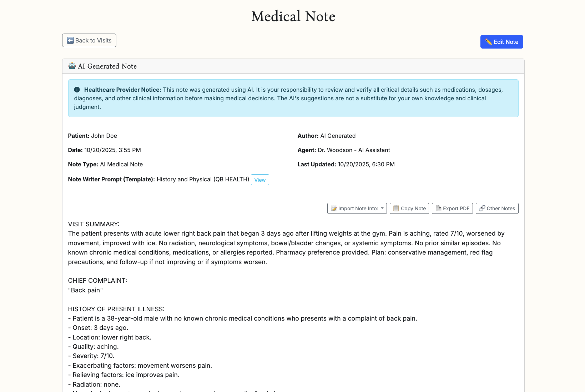Image resolution: width=585 pixels, height=392 pixels.
Task: Select the clipboard icon on Copy Note
Action: [x=395, y=208]
